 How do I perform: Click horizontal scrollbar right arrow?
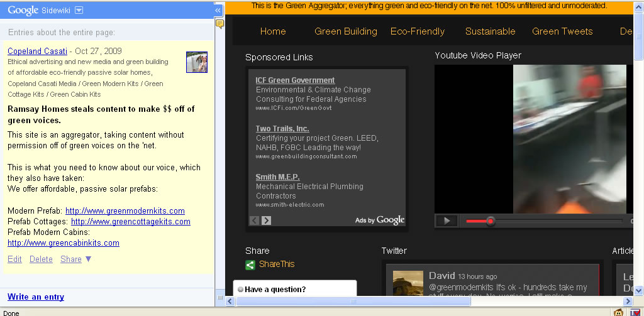click(628, 301)
